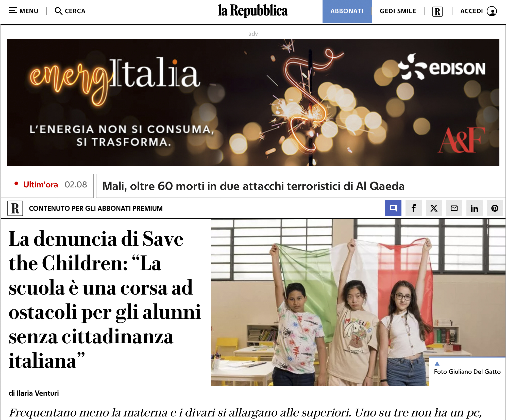Read the Mali attacchi terroristici headline
This screenshot has width=506, height=420.
(x=253, y=186)
